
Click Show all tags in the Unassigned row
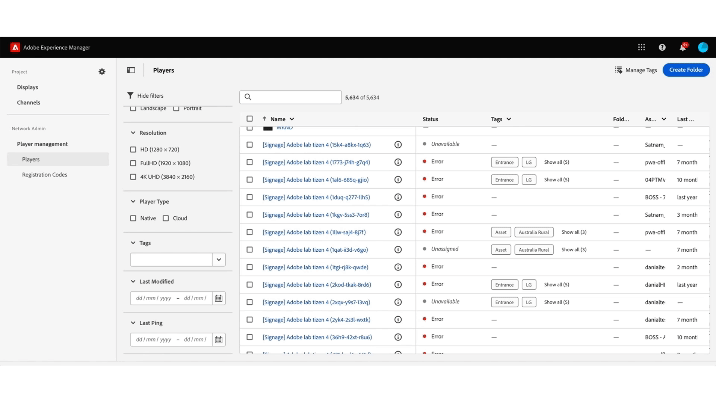(x=574, y=250)
